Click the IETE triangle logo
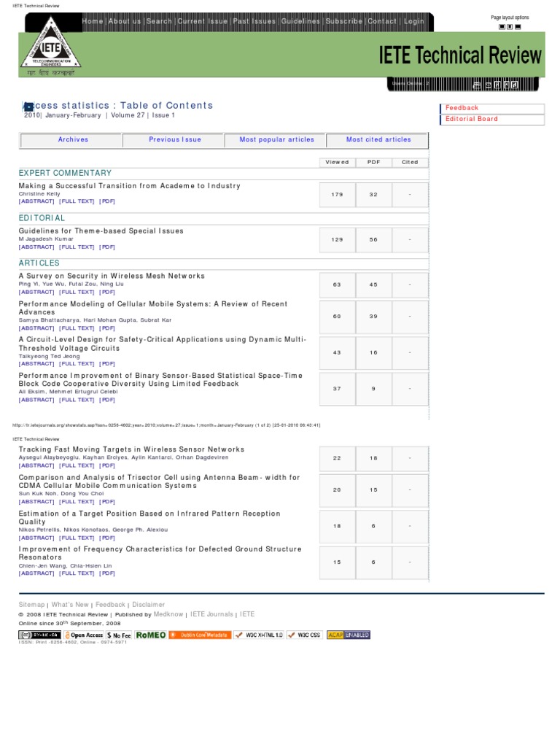560x747 pixels. click(x=50, y=45)
